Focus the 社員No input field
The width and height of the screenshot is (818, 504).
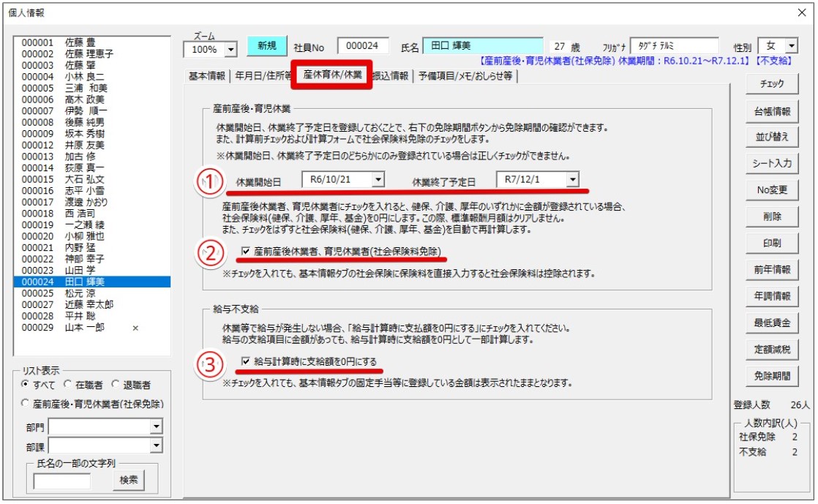363,46
